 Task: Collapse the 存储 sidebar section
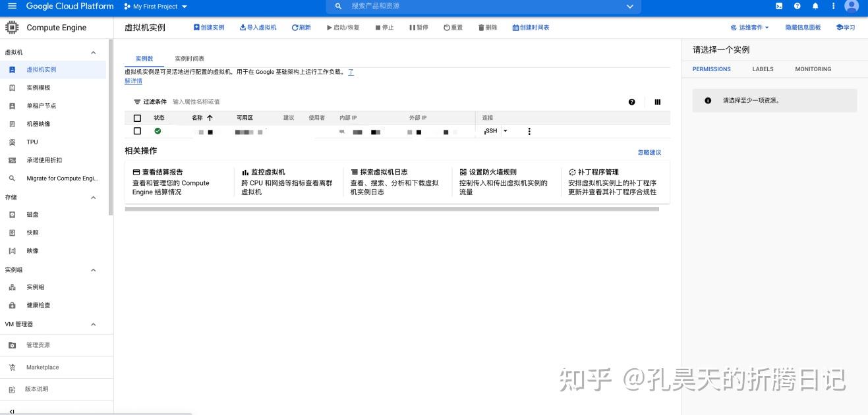93,197
